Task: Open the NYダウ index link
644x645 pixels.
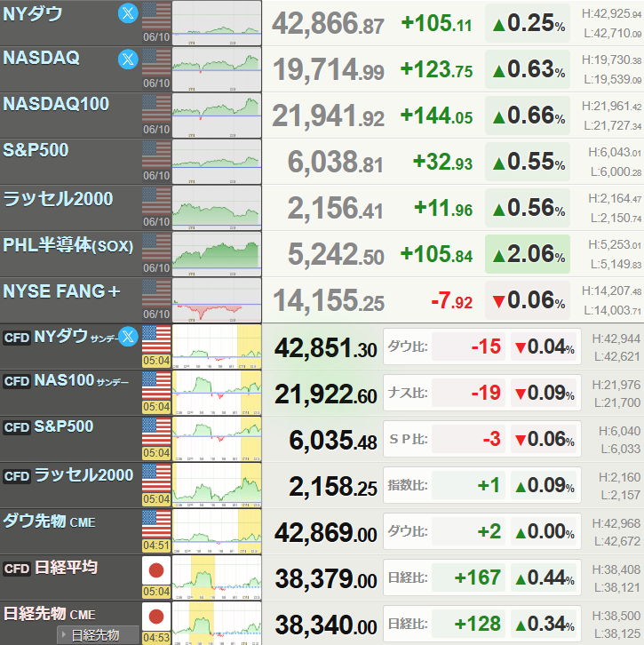Action: (x=33, y=14)
